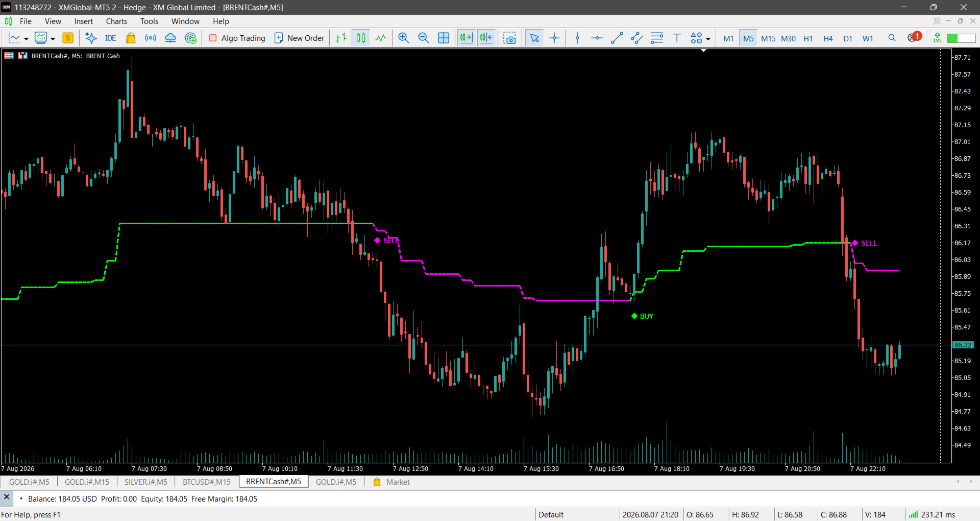Click the chart shift triangle marker
This screenshot has width=980, height=521.
pyautogui.click(x=703, y=51)
